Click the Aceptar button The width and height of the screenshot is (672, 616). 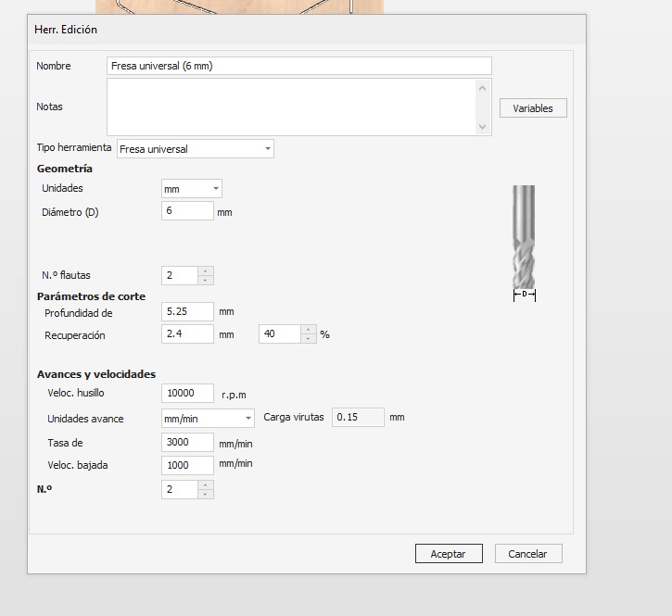pyautogui.click(x=449, y=554)
